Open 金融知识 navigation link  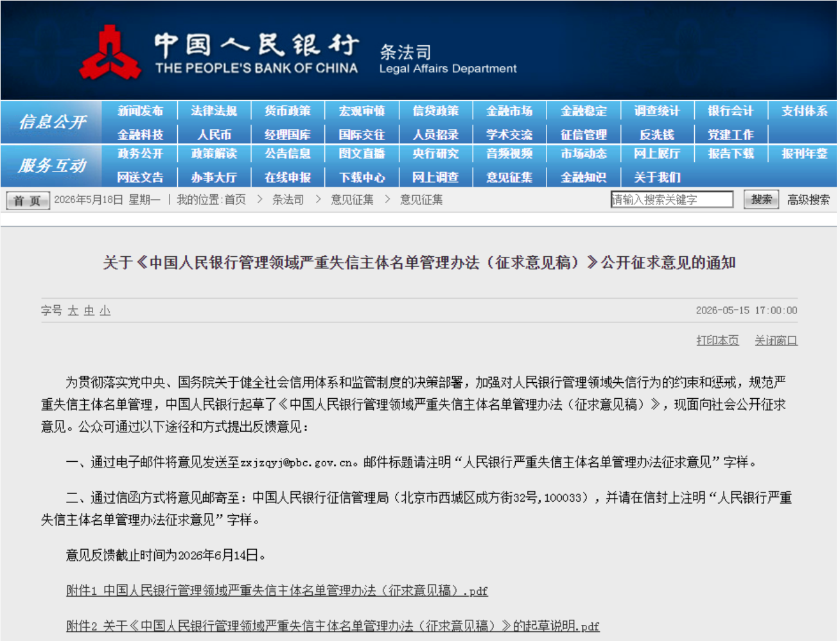[x=583, y=177]
